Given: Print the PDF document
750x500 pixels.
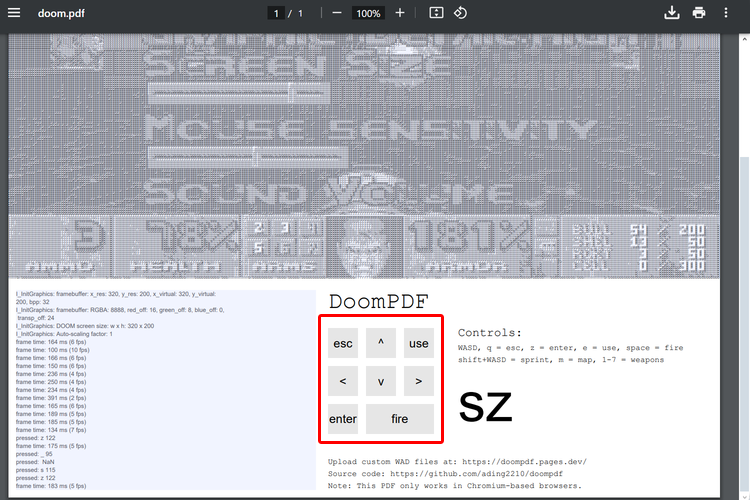Looking at the screenshot, I should pos(699,13).
